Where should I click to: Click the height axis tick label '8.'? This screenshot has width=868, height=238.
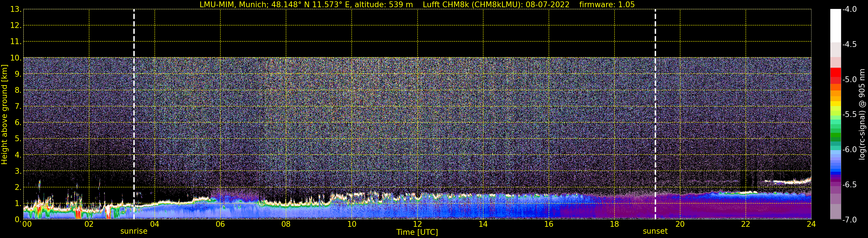tap(18, 90)
